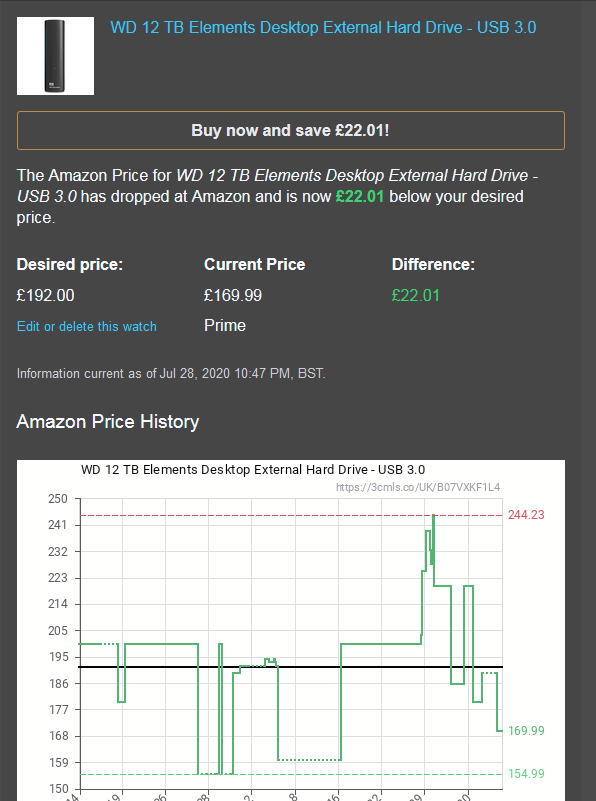
Task: Click the 244.23 highest price label
Action: [x=526, y=515]
